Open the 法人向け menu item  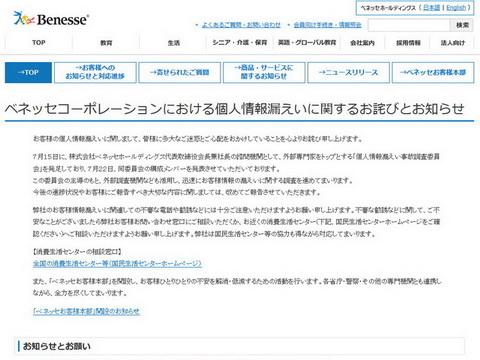tap(452, 43)
